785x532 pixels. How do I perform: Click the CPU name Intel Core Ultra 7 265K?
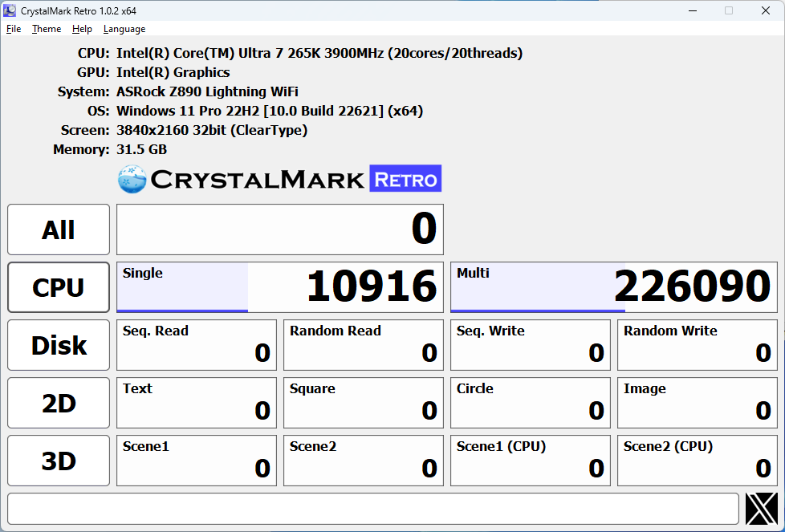[319, 53]
